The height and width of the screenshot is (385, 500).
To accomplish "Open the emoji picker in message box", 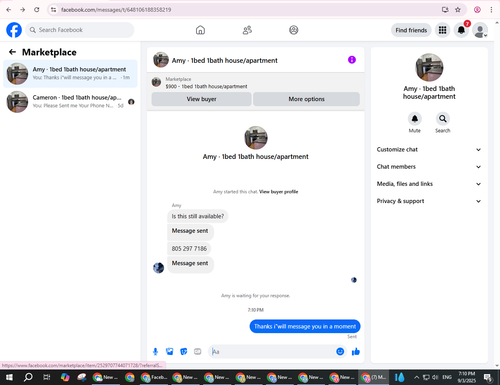I will [340, 351].
